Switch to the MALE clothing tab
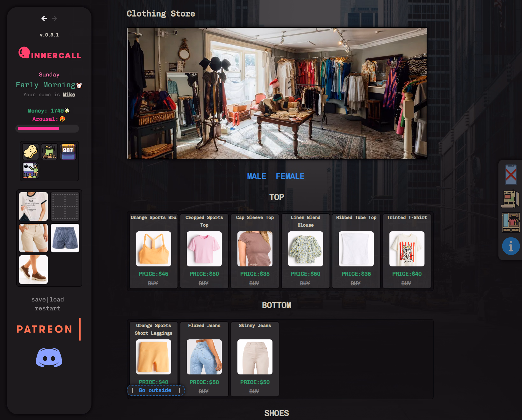The height and width of the screenshot is (420, 522). click(257, 176)
